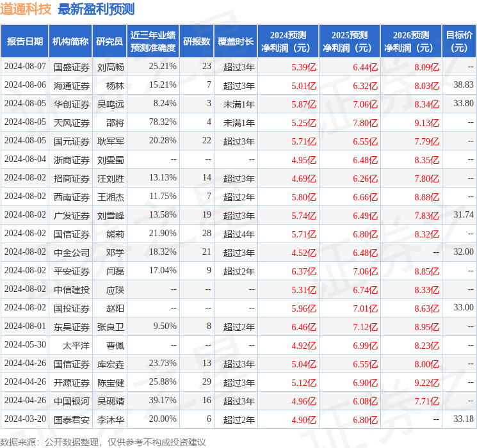Click analyst name 刘高畅
Screen dimensions: 477x448
tap(111, 67)
